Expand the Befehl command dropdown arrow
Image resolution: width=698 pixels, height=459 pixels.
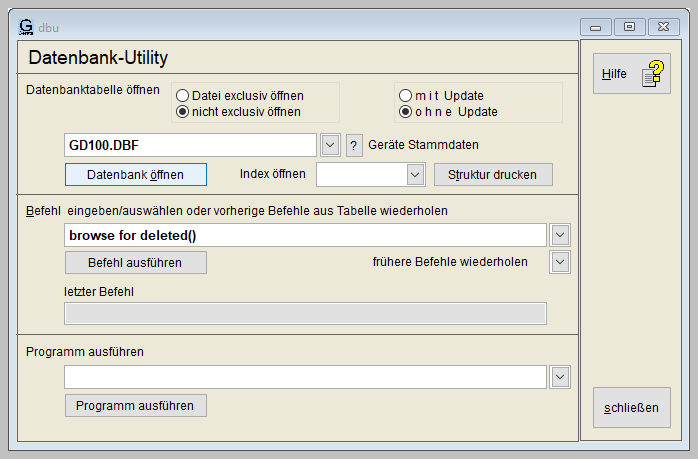coord(560,235)
